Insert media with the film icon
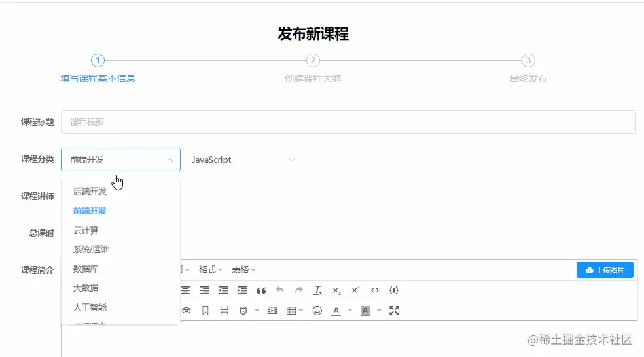The width and height of the screenshot is (644, 357). click(272, 311)
